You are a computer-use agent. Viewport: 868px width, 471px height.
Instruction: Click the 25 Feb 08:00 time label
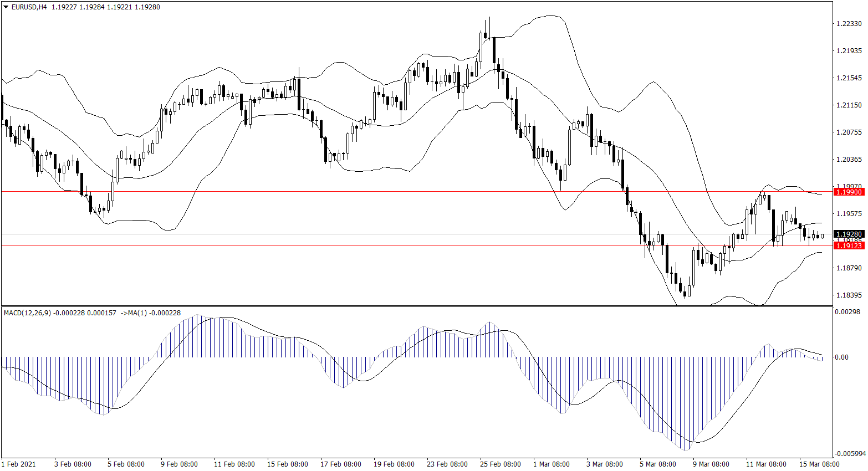point(501,464)
